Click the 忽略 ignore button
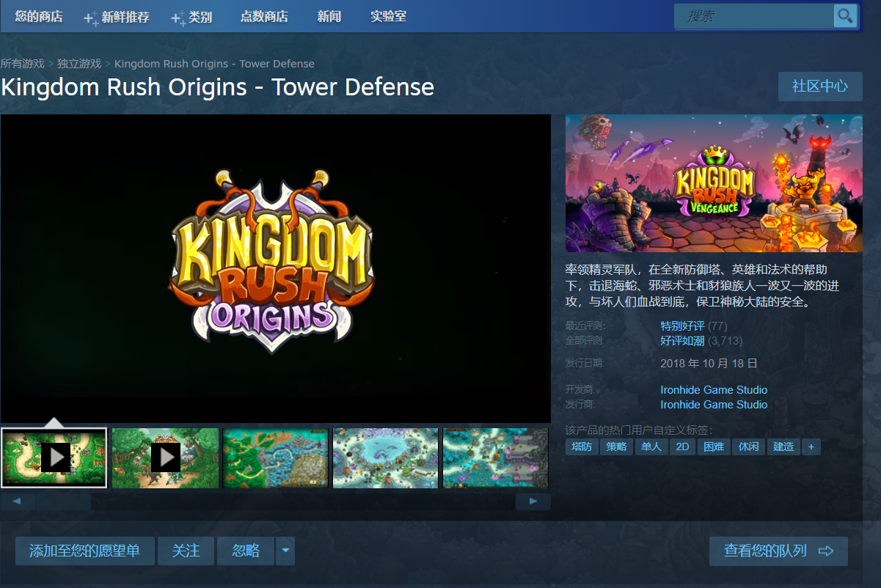 246,551
